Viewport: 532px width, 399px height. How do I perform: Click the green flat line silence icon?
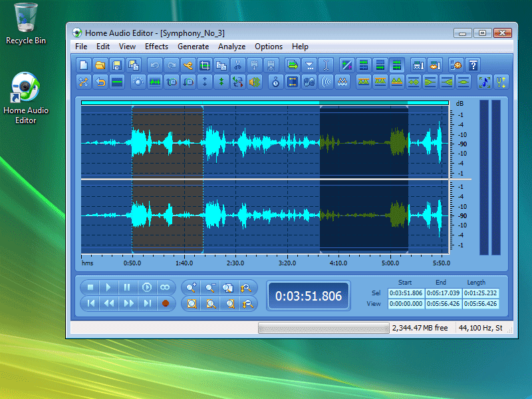click(117, 82)
